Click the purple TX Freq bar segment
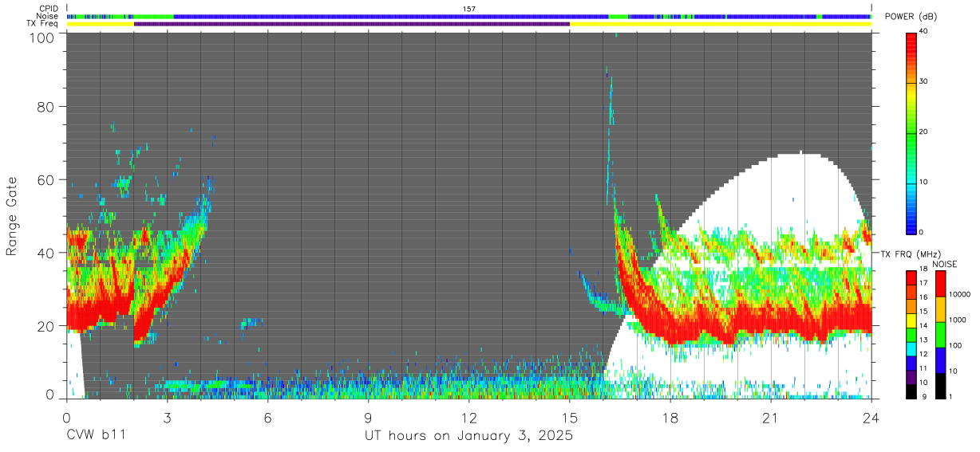The image size is (980, 452). pos(352,24)
